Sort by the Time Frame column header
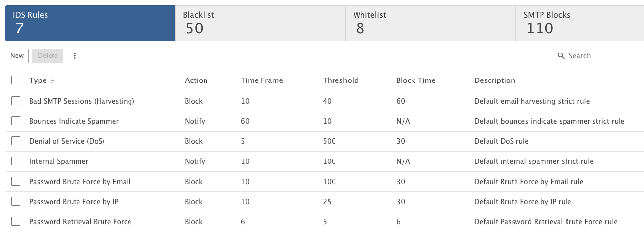 pyautogui.click(x=261, y=80)
